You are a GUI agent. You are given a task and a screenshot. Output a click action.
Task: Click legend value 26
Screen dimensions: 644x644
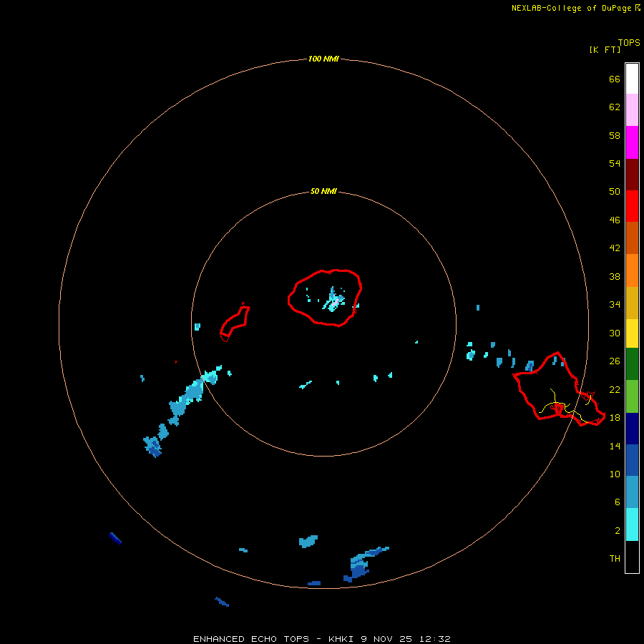615,361
